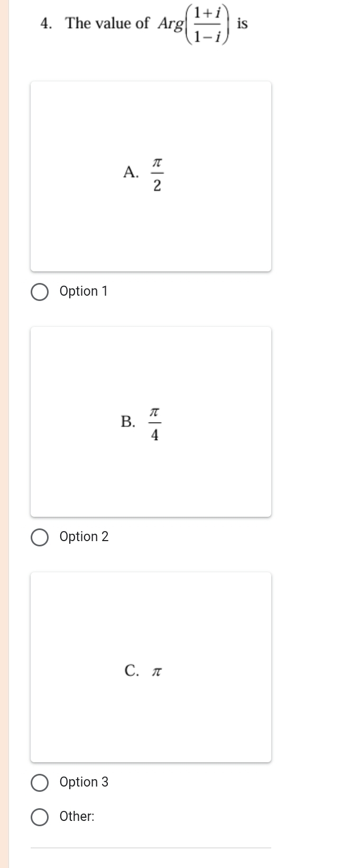Select the Option 1 radio button
Viewport: 350px width, 868px height.
point(40,292)
